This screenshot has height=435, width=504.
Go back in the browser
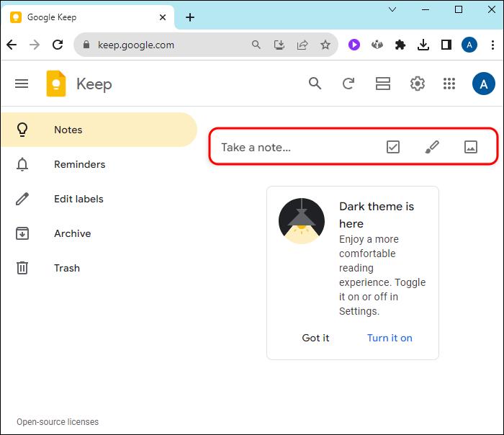tap(12, 45)
